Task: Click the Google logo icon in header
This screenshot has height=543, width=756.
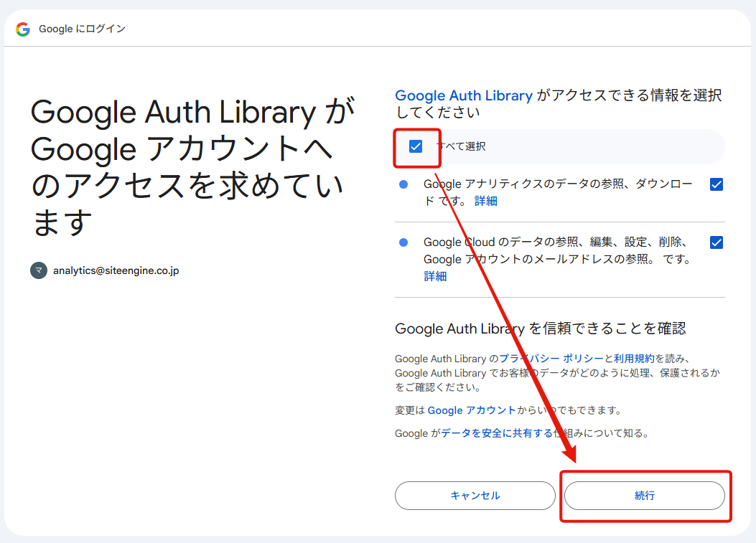Action: [x=23, y=29]
